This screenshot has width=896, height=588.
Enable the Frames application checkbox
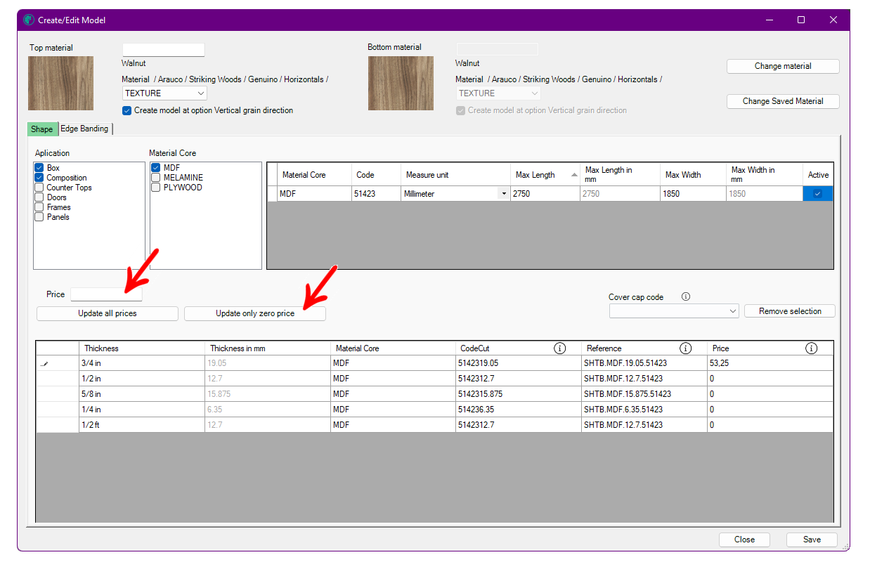pyautogui.click(x=39, y=207)
